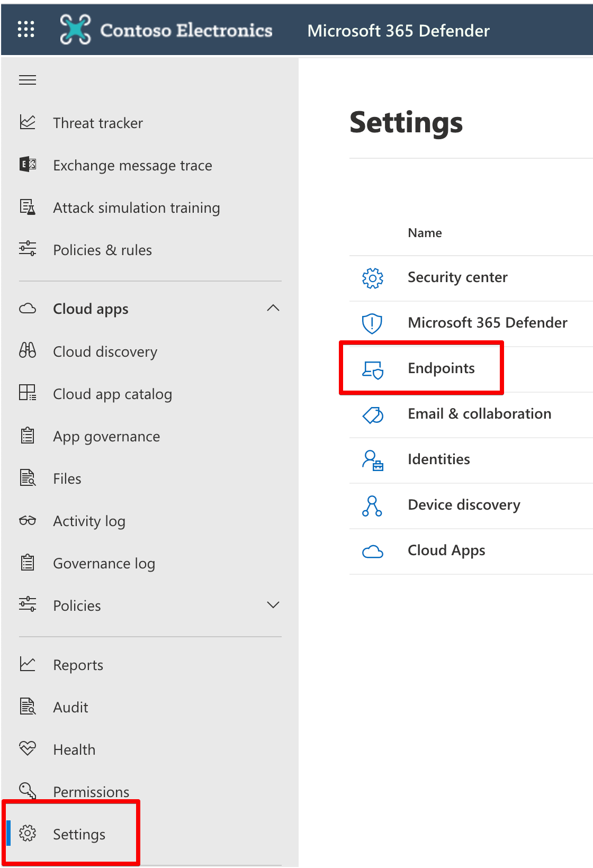
Task: Click the Exchange message trace icon
Action: click(x=28, y=165)
